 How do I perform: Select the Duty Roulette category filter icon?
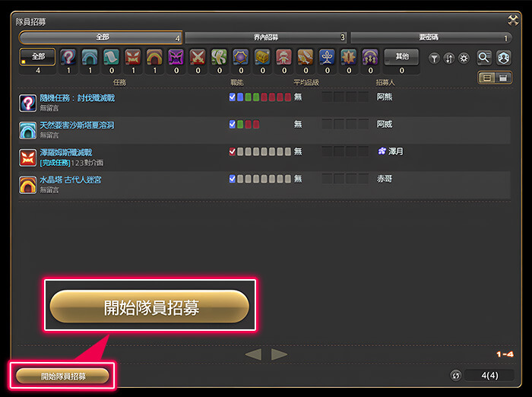pos(68,57)
